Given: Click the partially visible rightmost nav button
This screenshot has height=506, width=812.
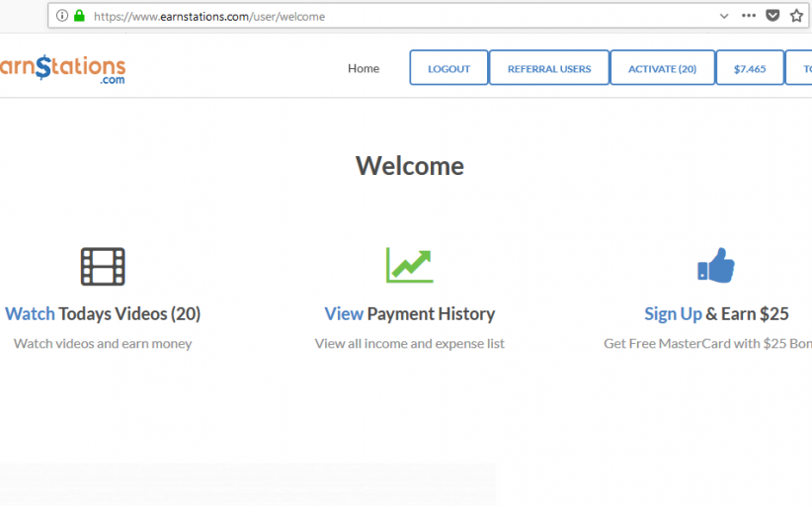Looking at the screenshot, I should click(x=802, y=68).
